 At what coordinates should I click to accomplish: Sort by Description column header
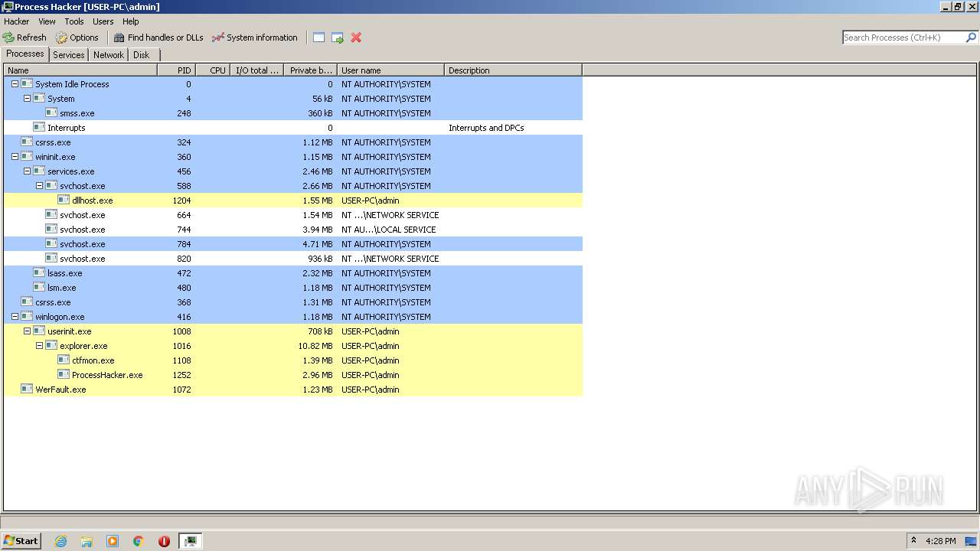point(513,70)
